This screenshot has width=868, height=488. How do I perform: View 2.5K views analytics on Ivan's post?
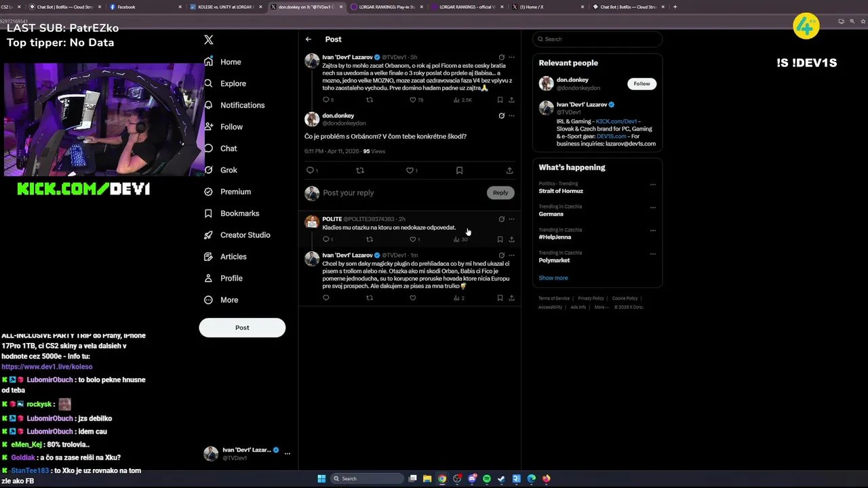[x=462, y=100]
